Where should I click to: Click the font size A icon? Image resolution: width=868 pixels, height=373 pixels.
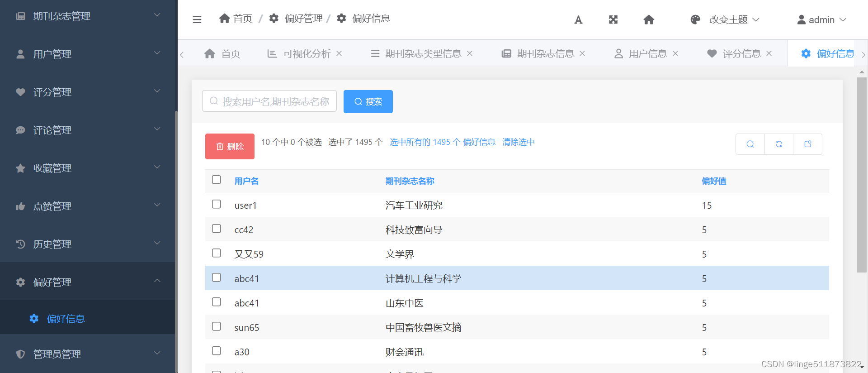click(x=578, y=19)
